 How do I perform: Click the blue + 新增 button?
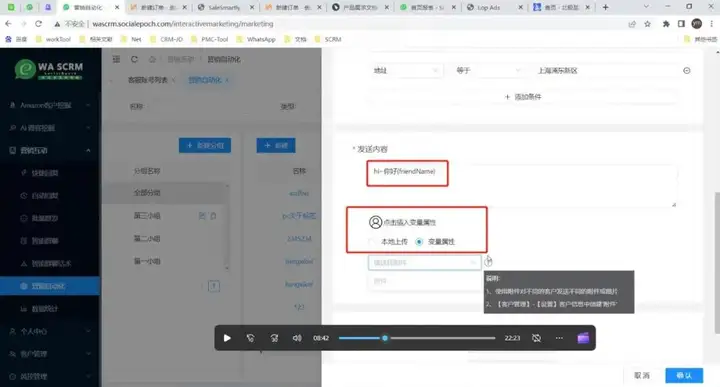276,145
